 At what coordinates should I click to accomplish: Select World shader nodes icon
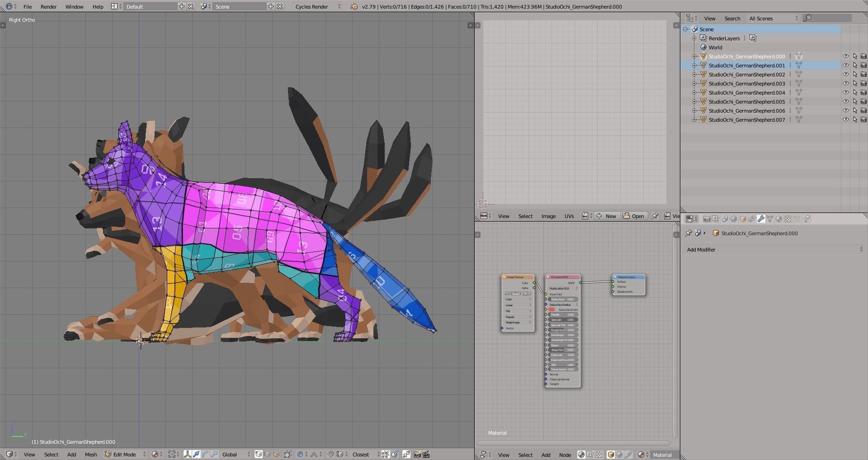(620, 455)
